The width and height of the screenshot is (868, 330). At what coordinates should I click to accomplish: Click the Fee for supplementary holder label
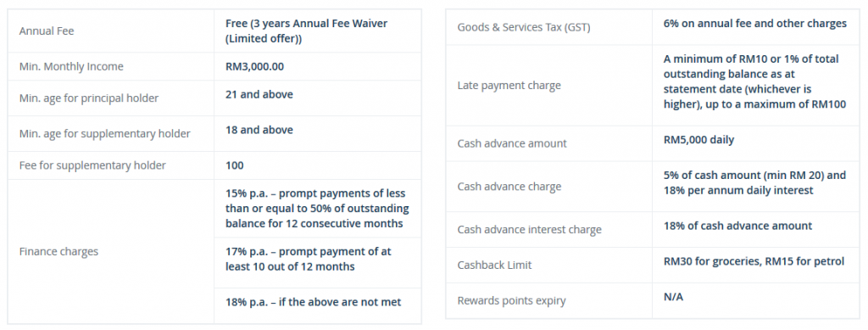92,165
